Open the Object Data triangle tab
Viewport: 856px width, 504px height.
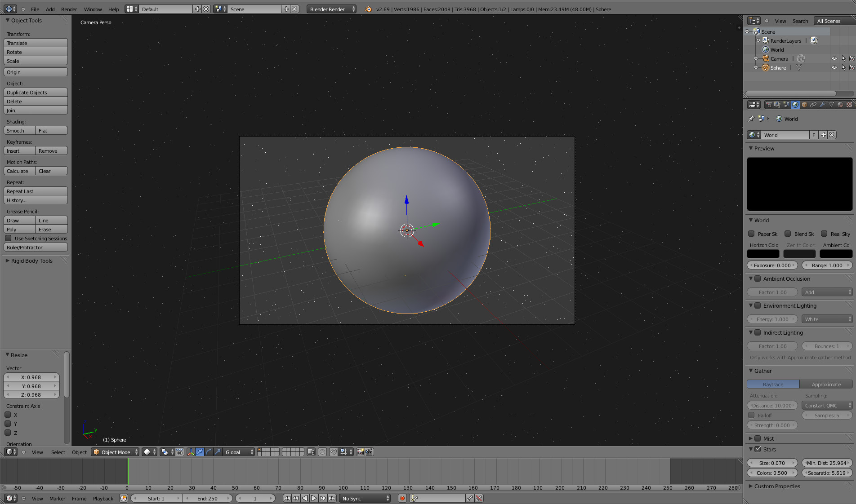point(831,105)
